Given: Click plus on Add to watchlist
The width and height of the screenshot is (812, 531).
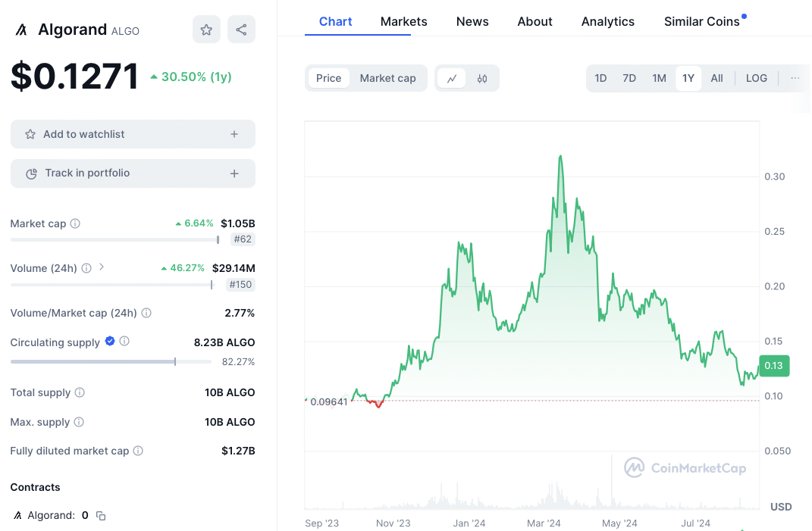Looking at the screenshot, I should point(234,134).
